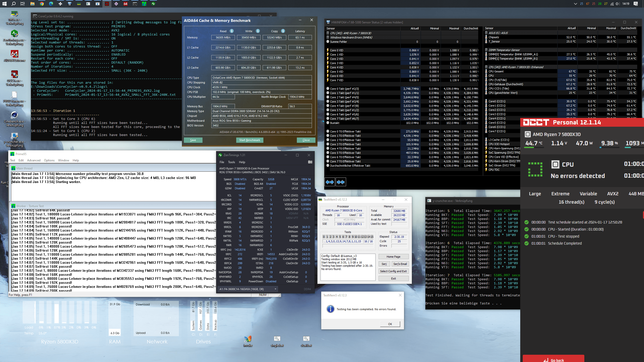Screen dimensions: 644x362
Task: Click Start Benchmark in AIDA64
Action: click(249, 140)
